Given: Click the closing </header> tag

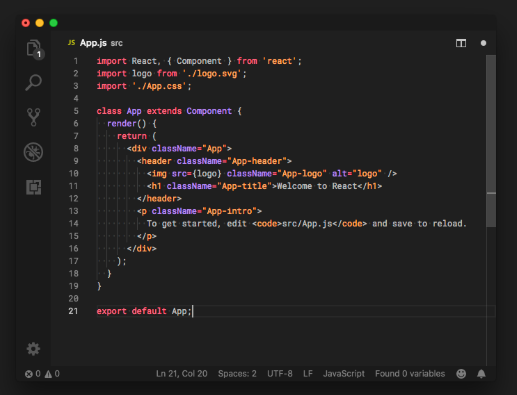Looking at the screenshot, I should (159, 199).
